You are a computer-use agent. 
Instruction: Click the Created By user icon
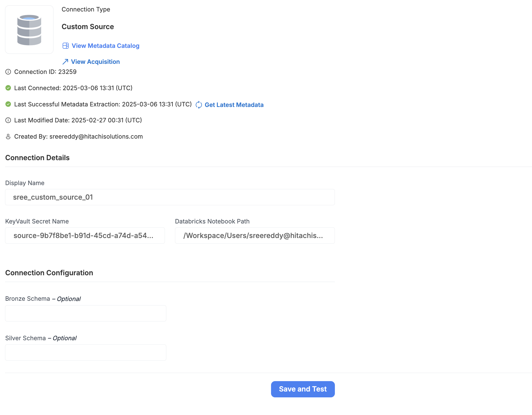pyautogui.click(x=8, y=137)
